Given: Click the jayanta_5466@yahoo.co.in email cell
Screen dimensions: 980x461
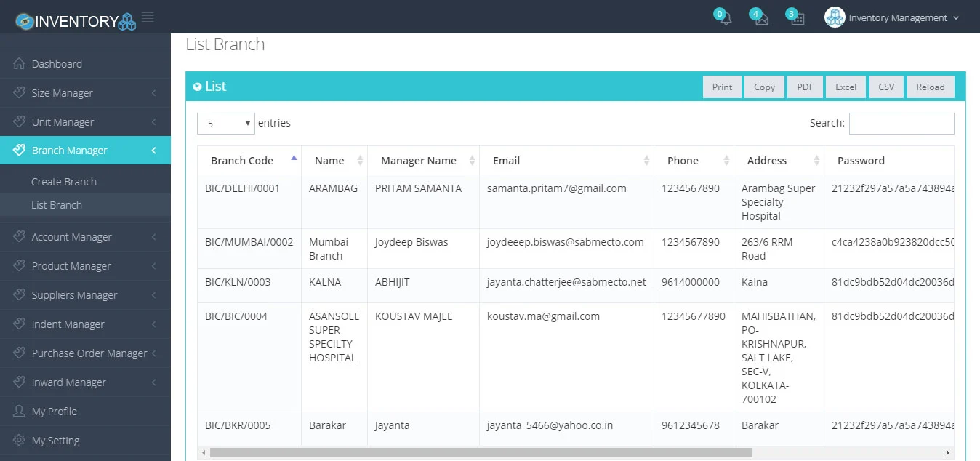Looking at the screenshot, I should click(x=566, y=429).
